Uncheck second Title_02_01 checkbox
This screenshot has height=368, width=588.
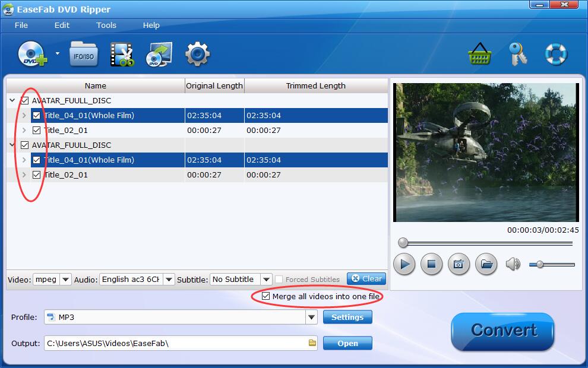click(x=36, y=175)
